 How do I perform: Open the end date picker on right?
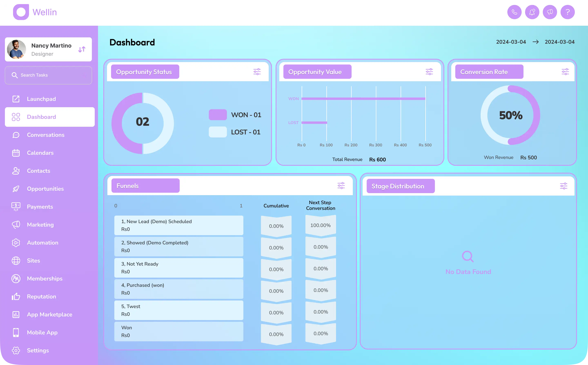coord(559,42)
